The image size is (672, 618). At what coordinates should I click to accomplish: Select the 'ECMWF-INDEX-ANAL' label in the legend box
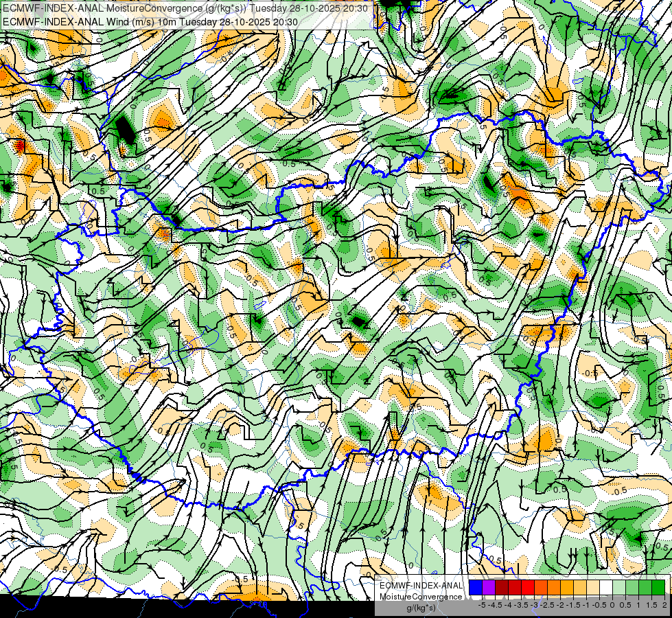coord(421,586)
